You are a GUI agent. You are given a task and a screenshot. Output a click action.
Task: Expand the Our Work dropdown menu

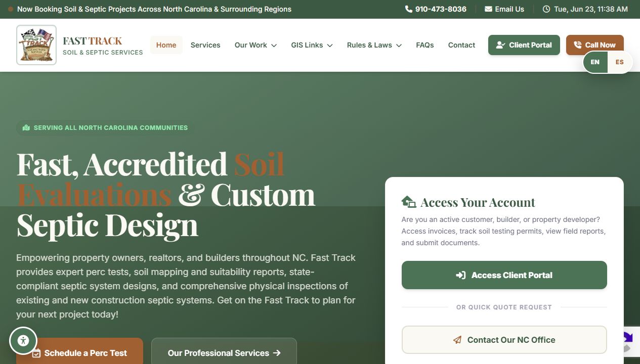pyautogui.click(x=255, y=45)
